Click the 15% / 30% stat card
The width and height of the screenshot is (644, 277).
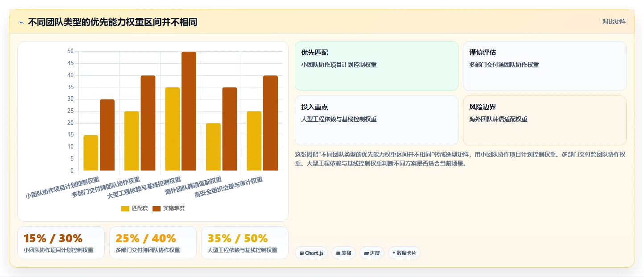coord(61,243)
